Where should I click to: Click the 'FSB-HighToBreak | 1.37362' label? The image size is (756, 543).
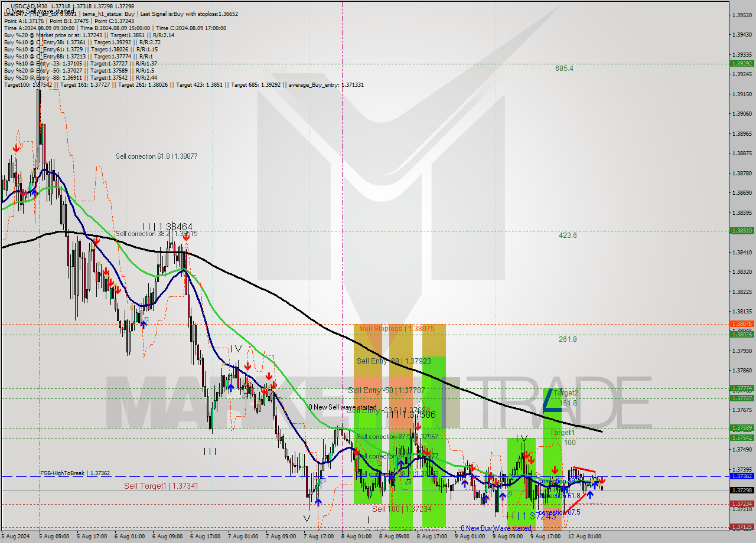(75, 473)
